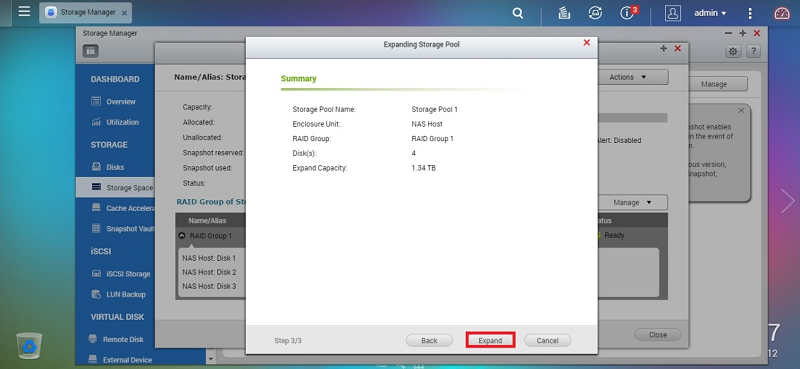Screen dimensions: 800x369
Task: Click the RAID Group 1 summary value
Action: tap(433, 138)
